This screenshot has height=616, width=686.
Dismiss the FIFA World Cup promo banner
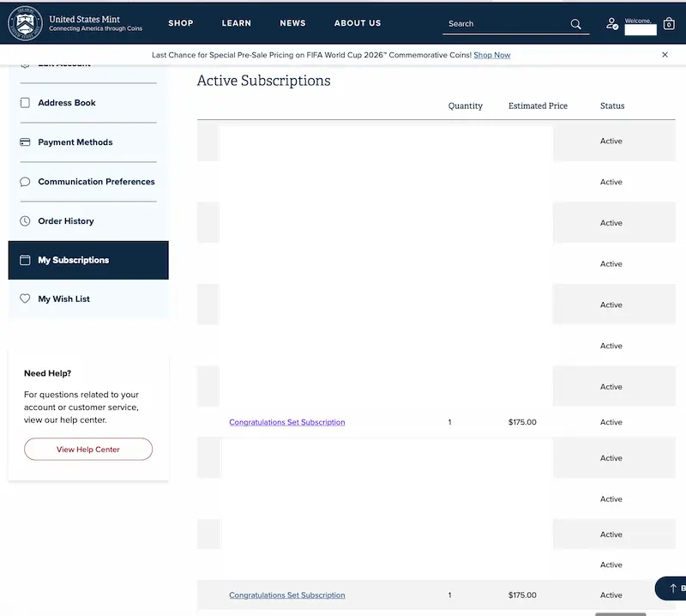coord(665,55)
